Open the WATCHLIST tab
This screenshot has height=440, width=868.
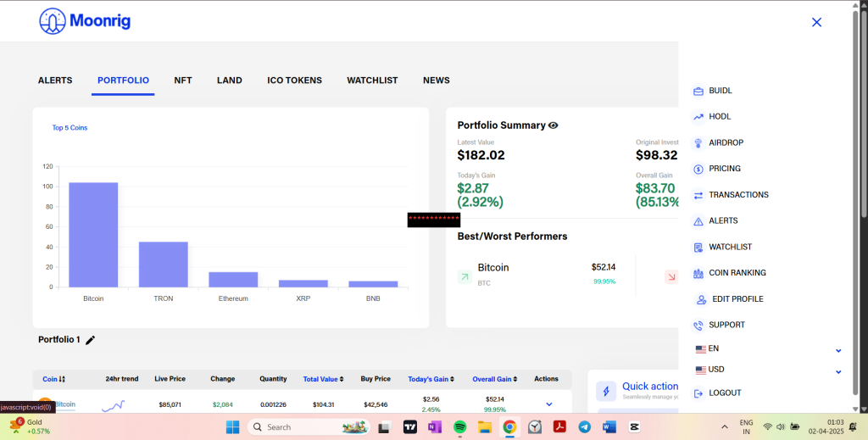372,81
